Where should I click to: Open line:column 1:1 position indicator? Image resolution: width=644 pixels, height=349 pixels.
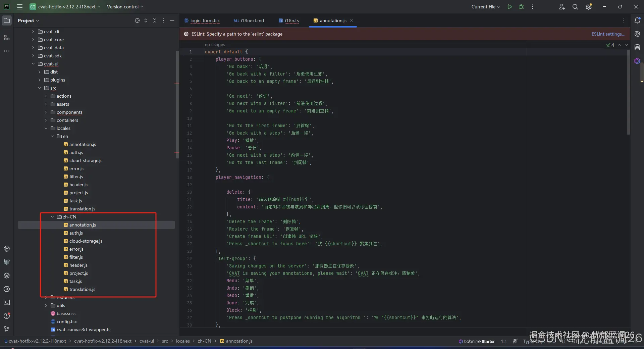click(x=504, y=341)
